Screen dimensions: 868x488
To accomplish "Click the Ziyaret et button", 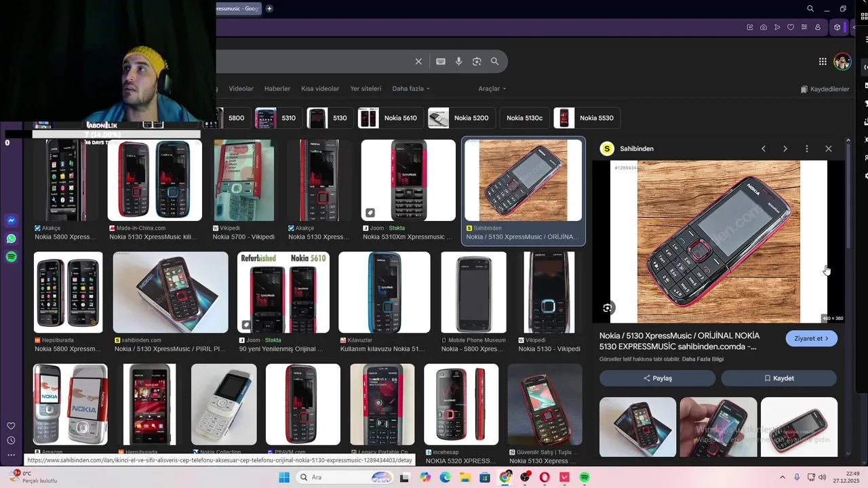I will point(812,338).
